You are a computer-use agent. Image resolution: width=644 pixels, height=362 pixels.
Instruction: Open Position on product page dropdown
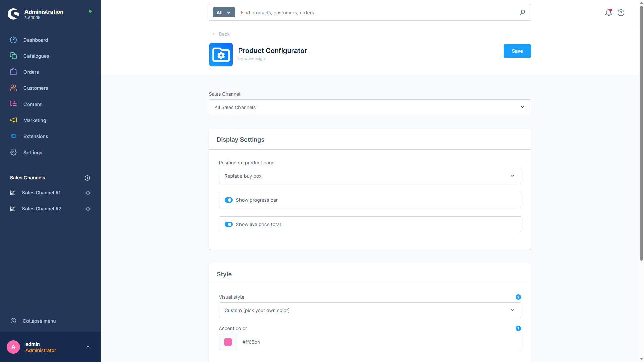(370, 176)
